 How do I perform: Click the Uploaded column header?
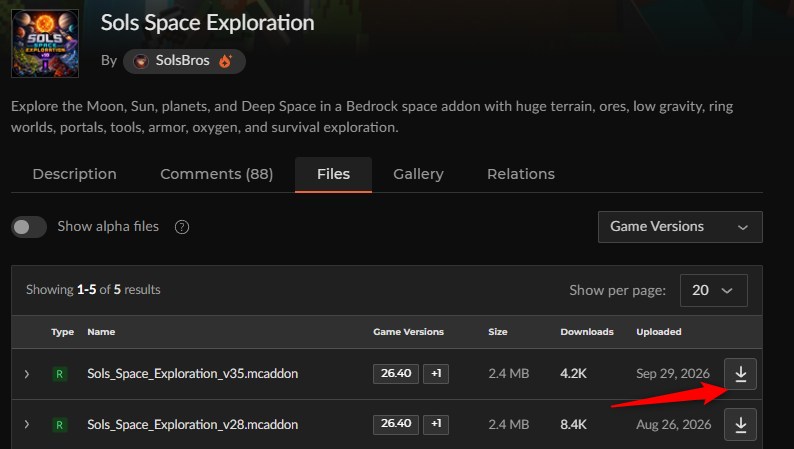[659, 332]
